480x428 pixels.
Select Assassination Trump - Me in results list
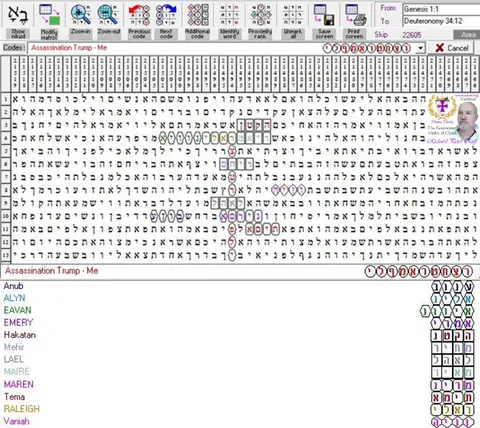[x=52, y=271]
